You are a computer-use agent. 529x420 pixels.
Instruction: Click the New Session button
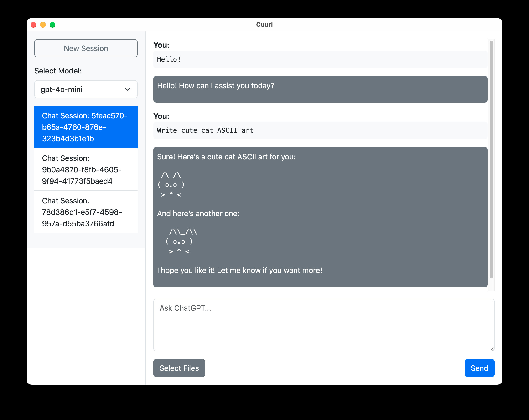click(86, 48)
